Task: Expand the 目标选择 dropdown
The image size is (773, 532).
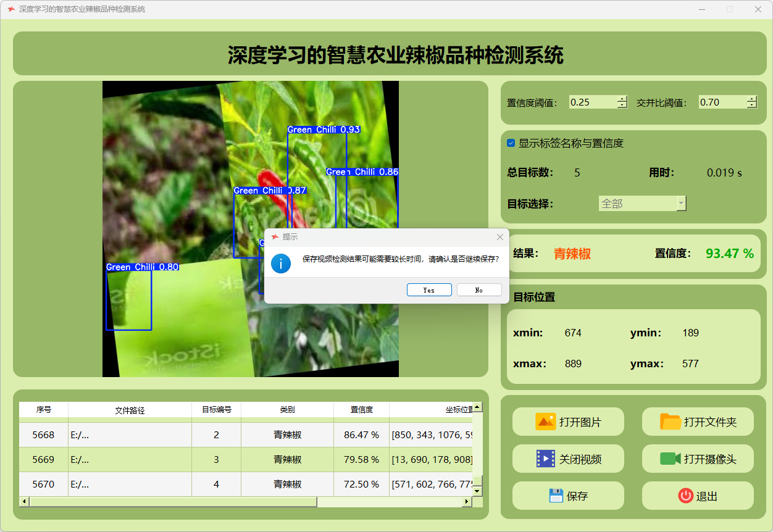Action: coord(681,204)
